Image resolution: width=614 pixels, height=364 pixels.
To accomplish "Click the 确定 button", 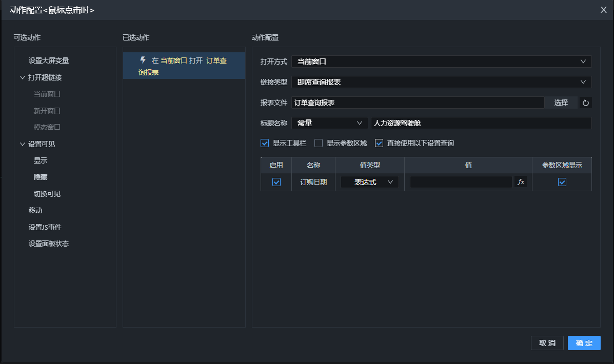I will point(584,343).
